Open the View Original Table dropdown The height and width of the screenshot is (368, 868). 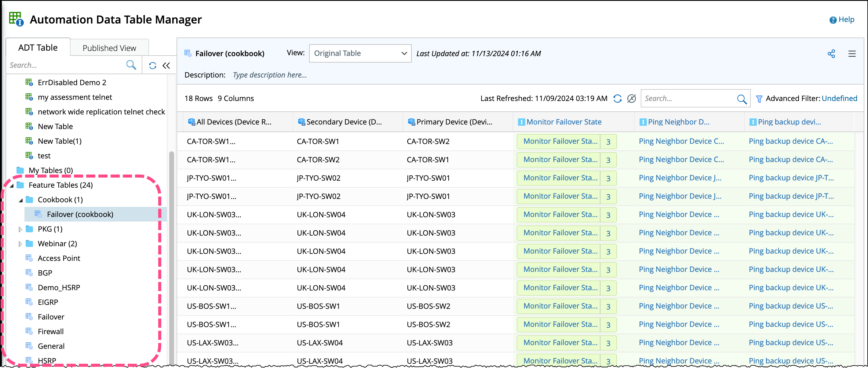pyautogui.click(x=360, y=53)
